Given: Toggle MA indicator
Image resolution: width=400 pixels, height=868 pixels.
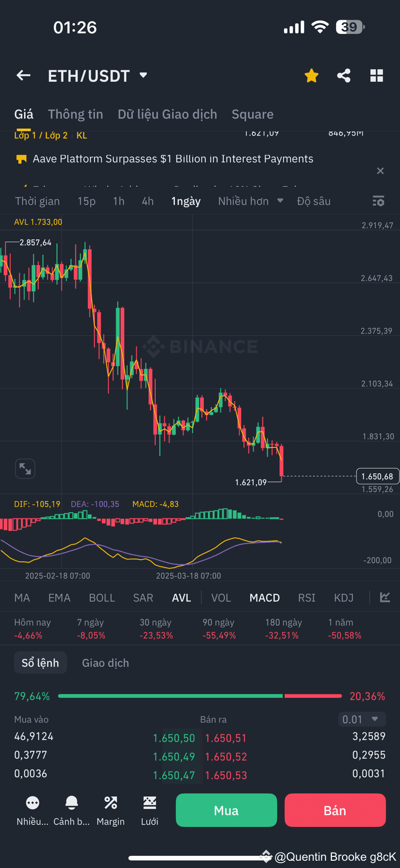Looking at the screenshot, I should click(22, 598).
